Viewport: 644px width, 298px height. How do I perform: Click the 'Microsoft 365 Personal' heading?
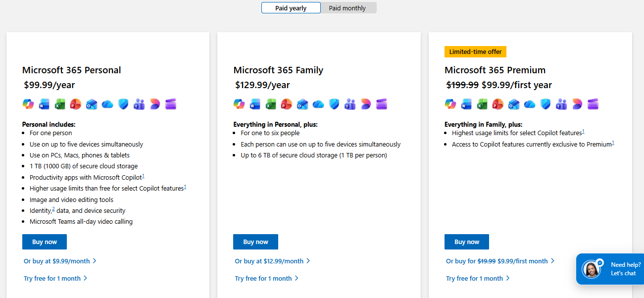tap(72, 70)
